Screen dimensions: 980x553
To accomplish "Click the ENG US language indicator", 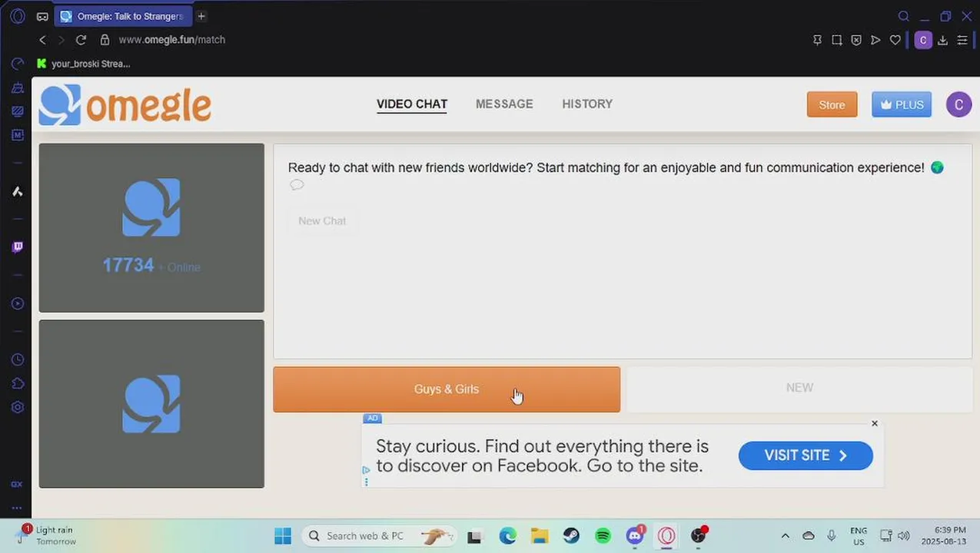I will point(859,535).
